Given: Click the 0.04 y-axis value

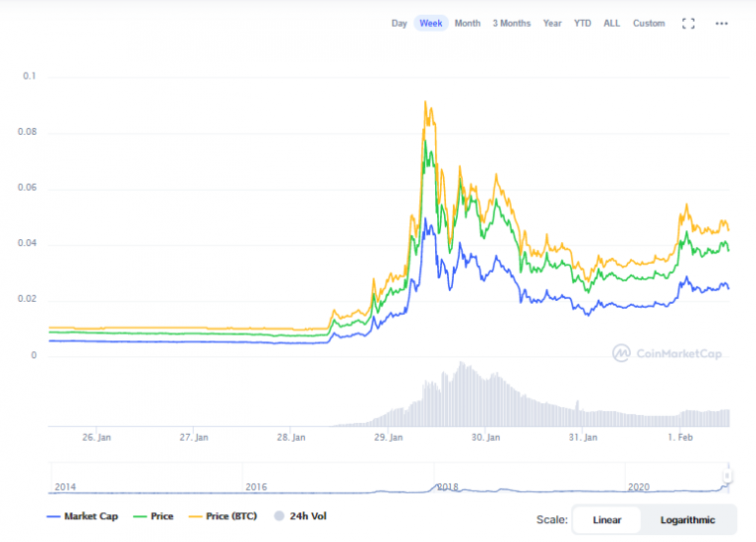Looking at the screenshot, I should (x=27, y=243).
